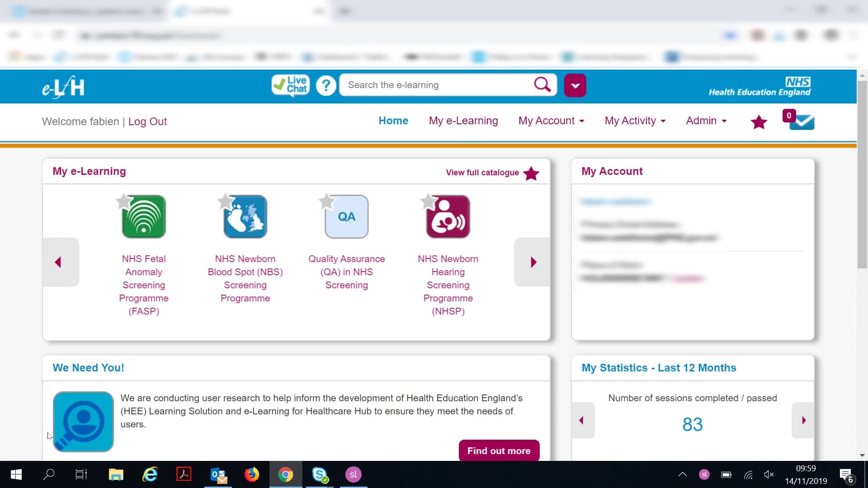Expand the My Account dropdown
The height and width of the screenshot is (488, 868).
[551, 121]
